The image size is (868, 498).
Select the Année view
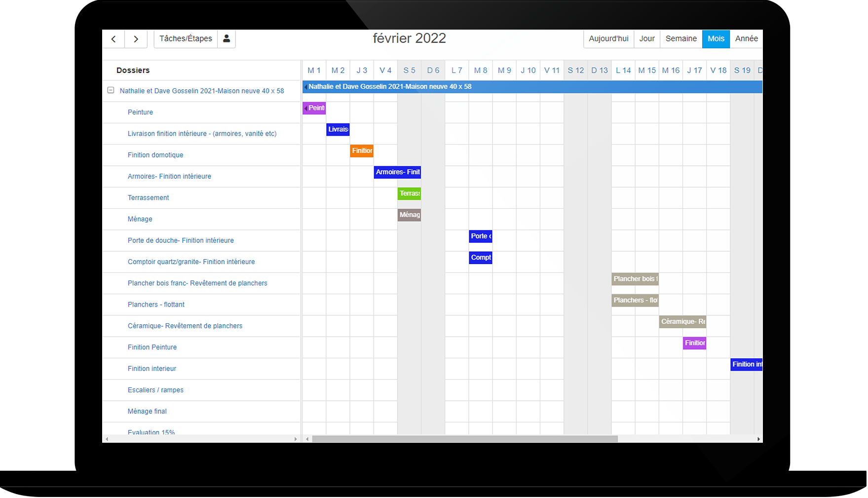[746, 39]
